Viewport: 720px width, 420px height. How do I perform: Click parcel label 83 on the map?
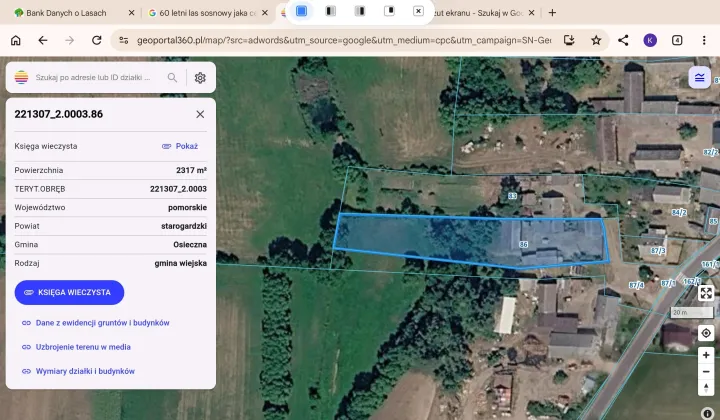(x=512, y=196)
